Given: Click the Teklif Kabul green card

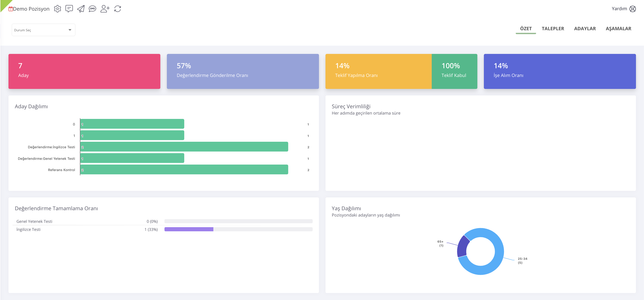Looking at the screenshot, I should click(x=454, y=71).
